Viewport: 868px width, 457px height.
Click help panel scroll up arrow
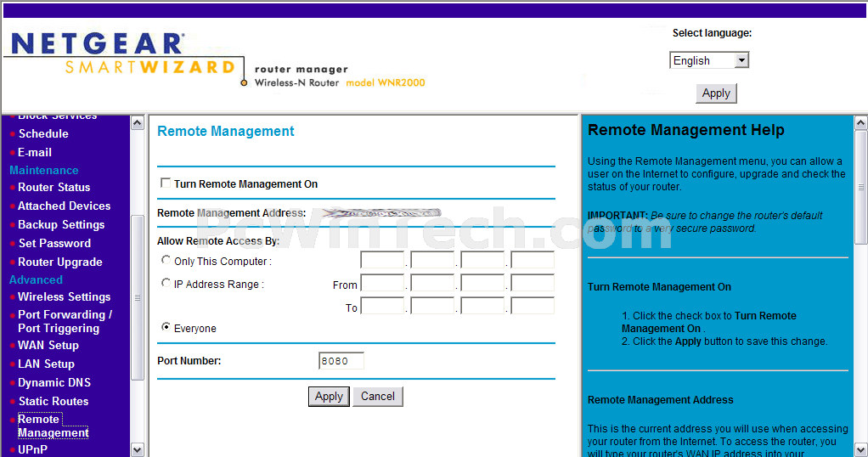[861, 122]
